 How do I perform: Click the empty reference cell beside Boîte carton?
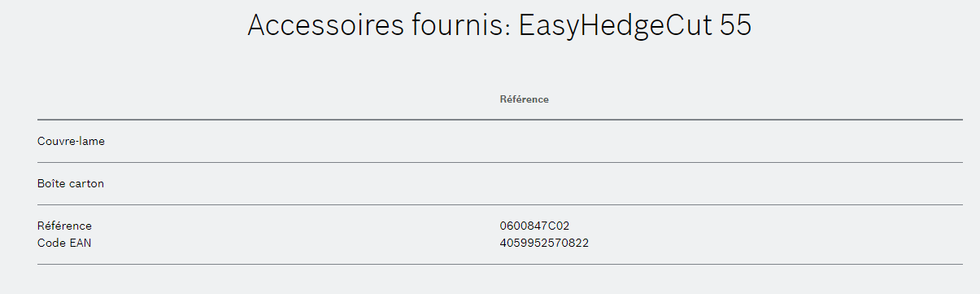point(730,184)
